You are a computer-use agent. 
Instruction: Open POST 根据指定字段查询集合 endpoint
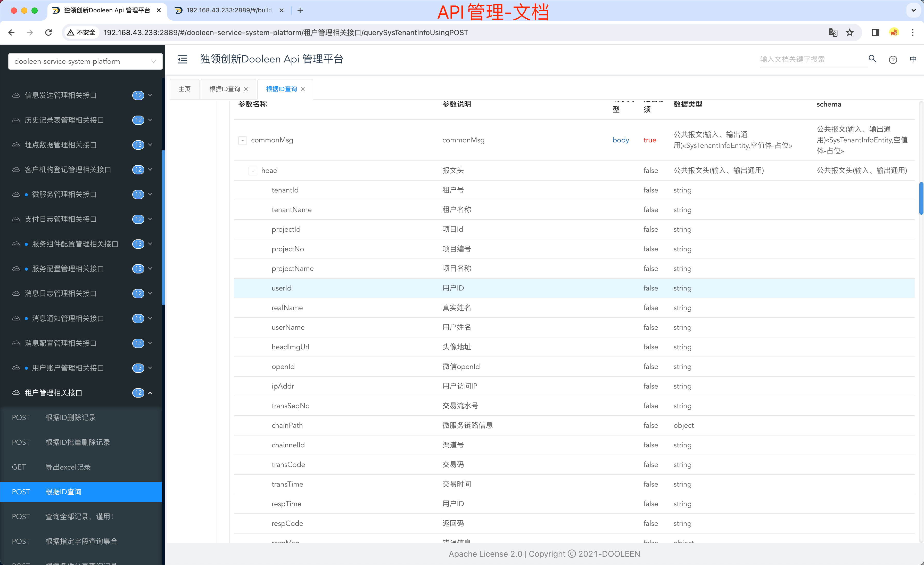(x=81, y=541)
